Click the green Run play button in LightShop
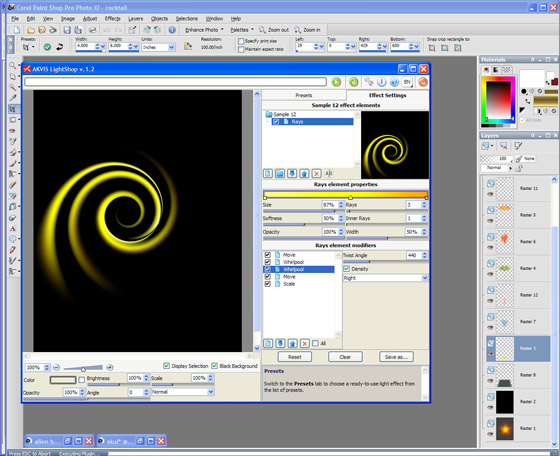 pyautogui.click(x=336, y=82)
